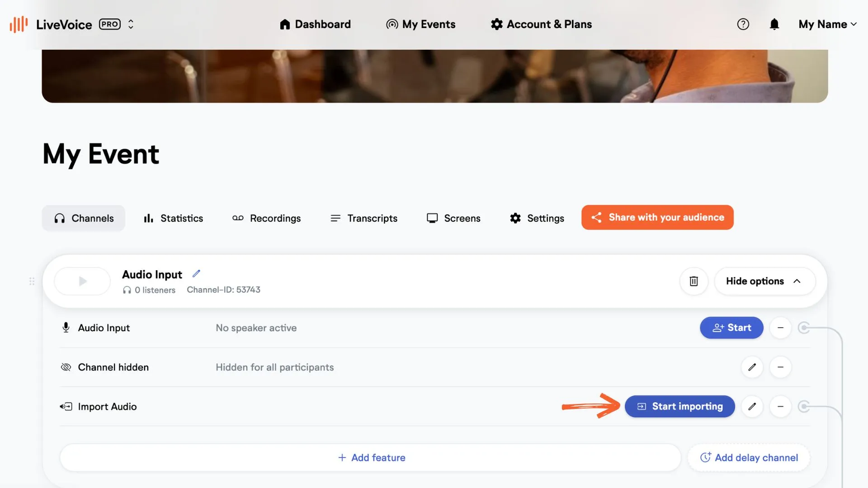This screenshot has height=488, width=868.
Task: Play the Audio Input channel
Action: click(x=82, y=281)
